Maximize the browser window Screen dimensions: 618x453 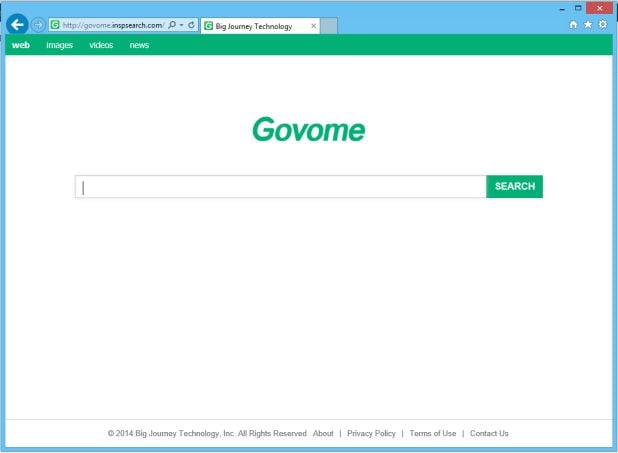coord(578,8)
